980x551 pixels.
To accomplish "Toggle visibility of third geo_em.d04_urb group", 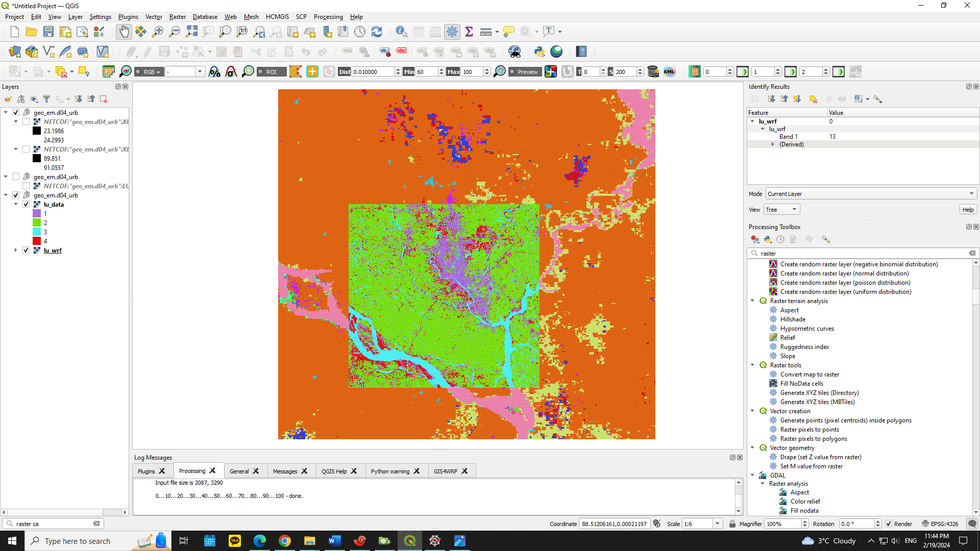I will [x=16, y=195].
